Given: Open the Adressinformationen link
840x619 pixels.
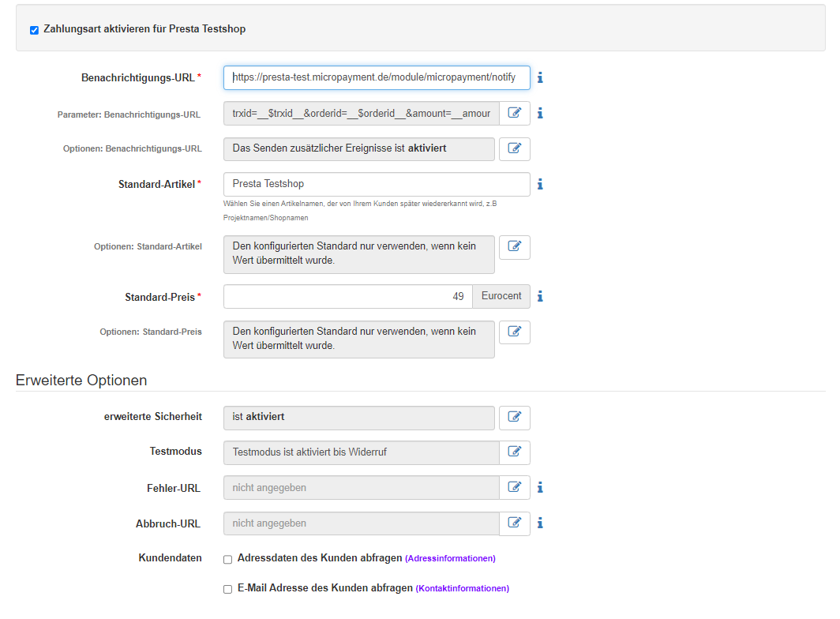Looking at the screenshot, I should click(450, 558).
